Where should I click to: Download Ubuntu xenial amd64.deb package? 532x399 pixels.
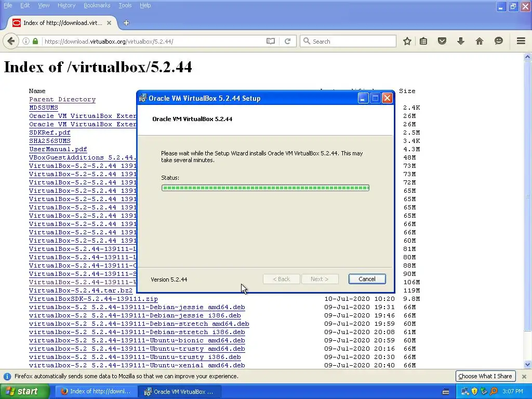click(x=137, y=365)
